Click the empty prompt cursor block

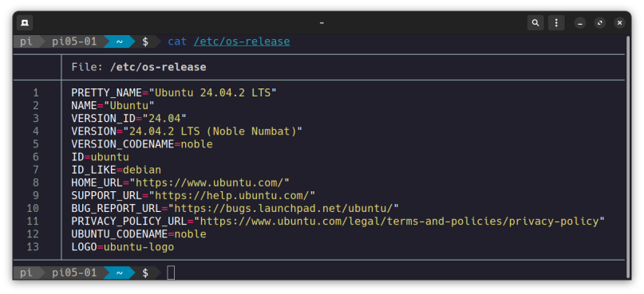[171, 272]
